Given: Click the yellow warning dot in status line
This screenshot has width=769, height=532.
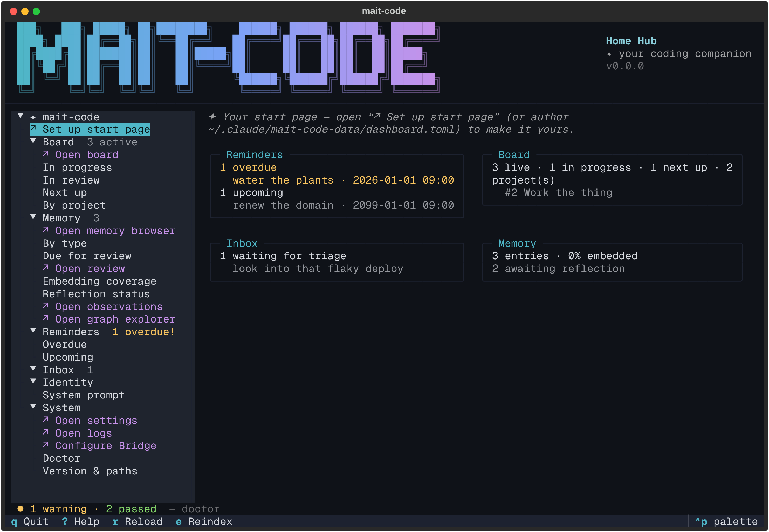Looking at the screenshot, I should tap(20, 509).
